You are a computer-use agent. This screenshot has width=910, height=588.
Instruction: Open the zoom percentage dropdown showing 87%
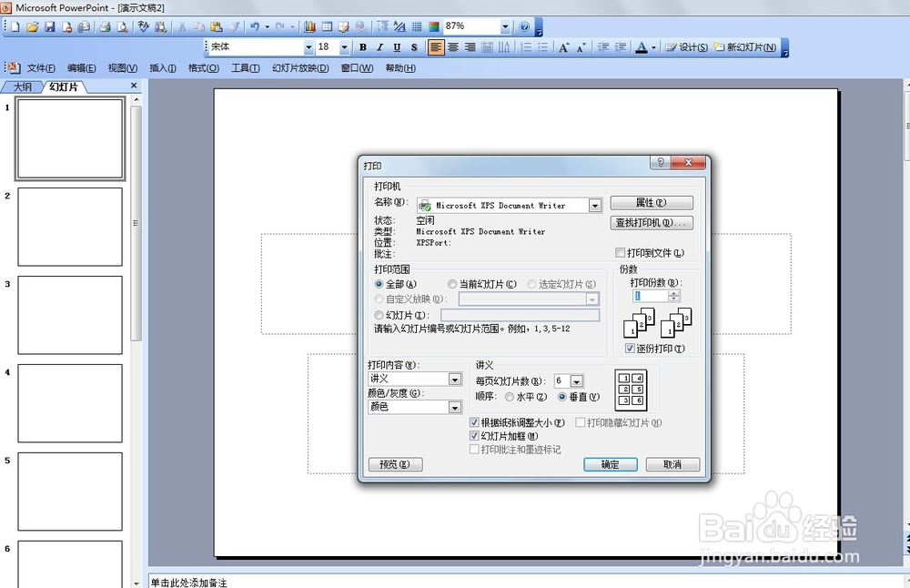(505, 26)
